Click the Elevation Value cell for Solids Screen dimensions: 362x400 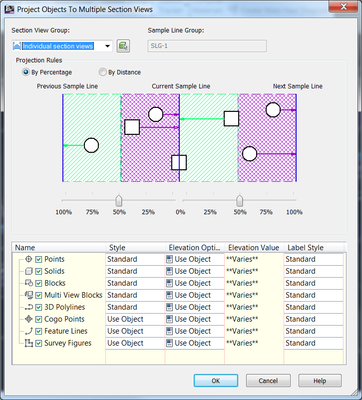(254, 271)
